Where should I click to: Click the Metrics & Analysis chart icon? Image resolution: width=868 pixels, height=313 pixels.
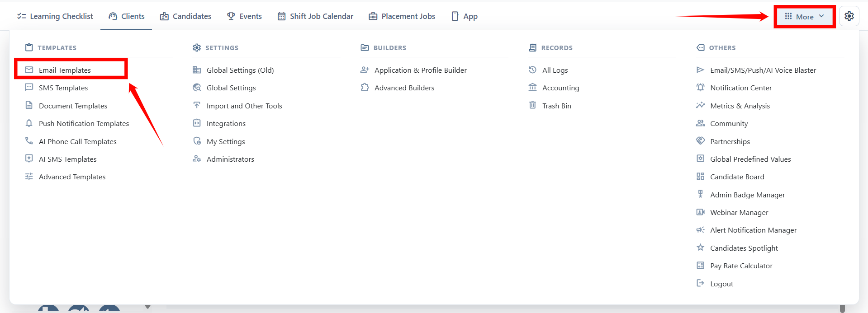(x=700, y=105)
